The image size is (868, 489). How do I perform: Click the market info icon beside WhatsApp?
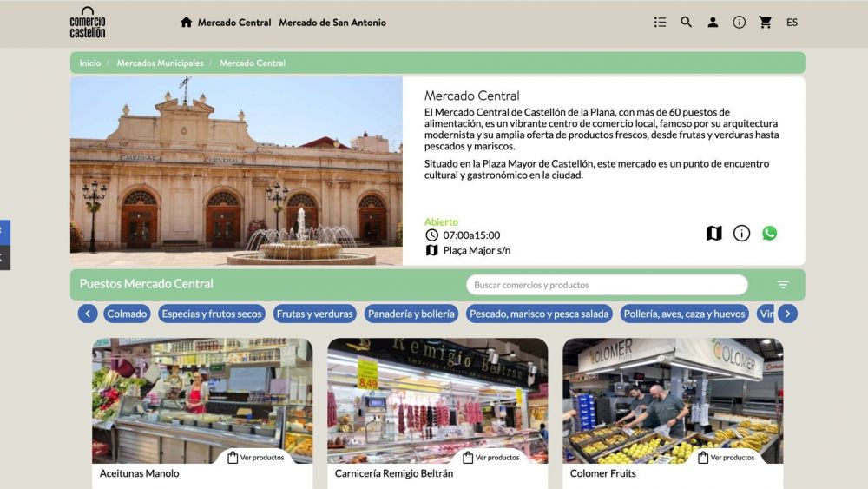click(741, 234)
